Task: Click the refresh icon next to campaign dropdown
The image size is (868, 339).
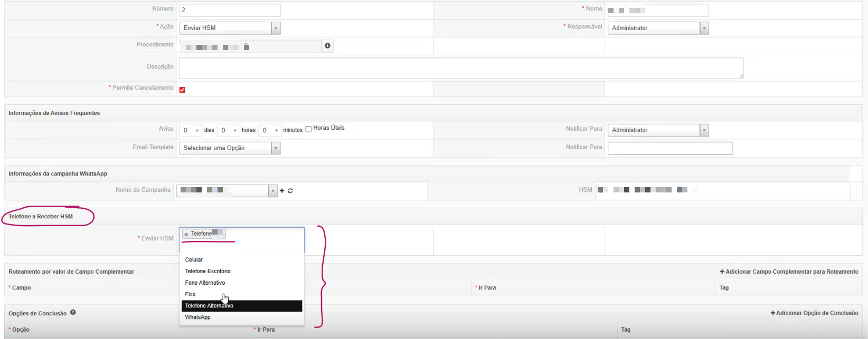Action: pyautogui.click(x=290, y=191)
